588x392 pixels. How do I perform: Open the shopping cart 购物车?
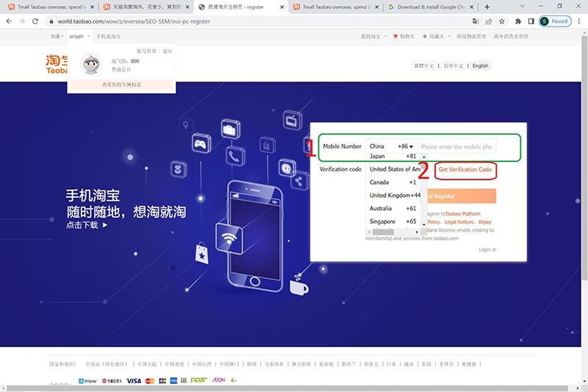pos(404,36)
